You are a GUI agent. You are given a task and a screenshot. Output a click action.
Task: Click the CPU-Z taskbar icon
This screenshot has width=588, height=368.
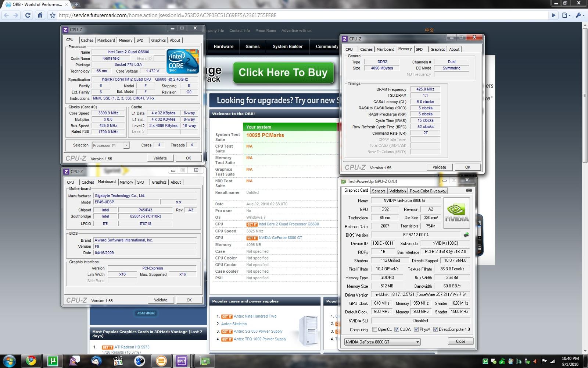(x=182, y=361)
